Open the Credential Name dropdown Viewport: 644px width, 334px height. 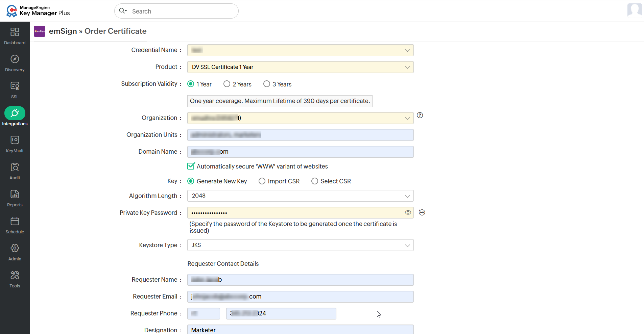coord(301,50)
